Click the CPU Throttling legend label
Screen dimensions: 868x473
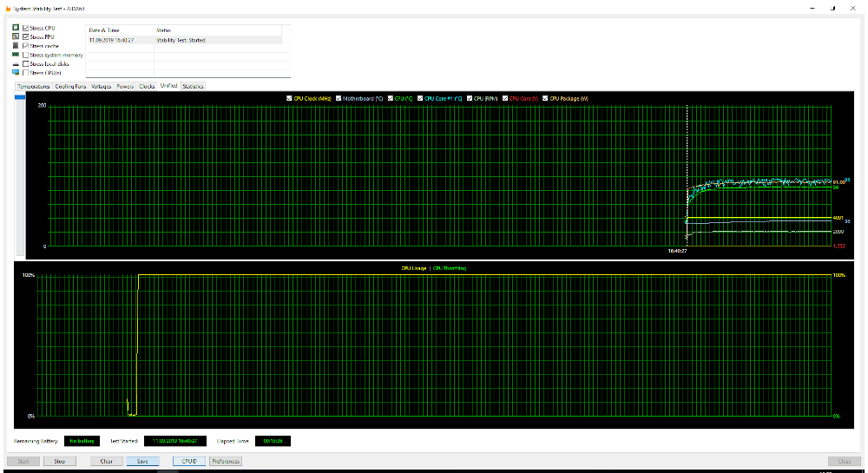(x=450, y=268)
